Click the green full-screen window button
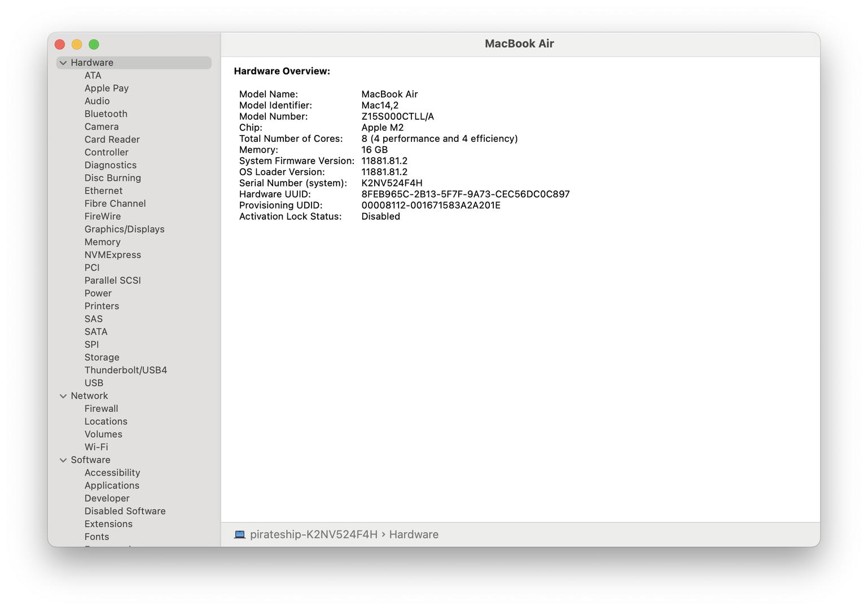This screenshot has height=610, width=868. pyautogui.click(x=94, y=45)
